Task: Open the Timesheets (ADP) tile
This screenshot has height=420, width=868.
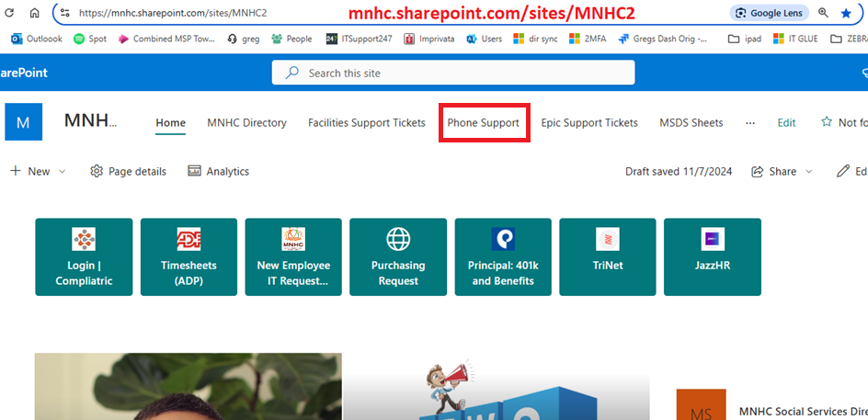Action: point(188,257)
